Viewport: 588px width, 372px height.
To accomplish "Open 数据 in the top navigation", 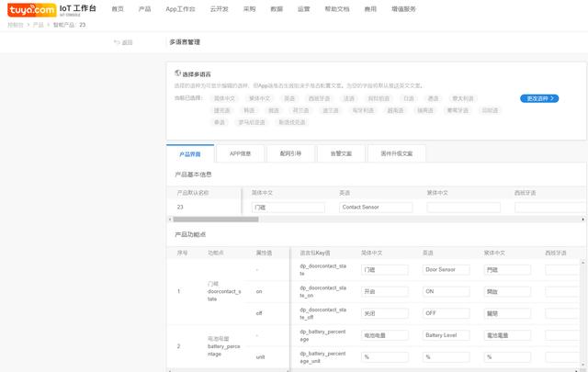I will 277,9.
